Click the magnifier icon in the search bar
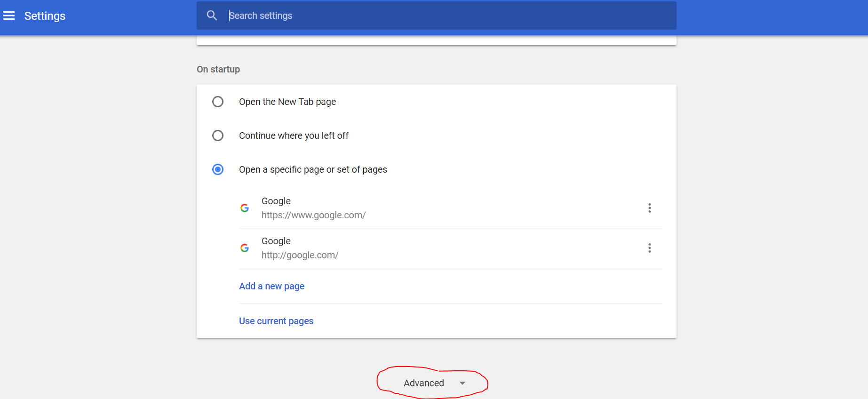Image resolution: width=868 pixels, height=399 pixels. click(212, 16)
